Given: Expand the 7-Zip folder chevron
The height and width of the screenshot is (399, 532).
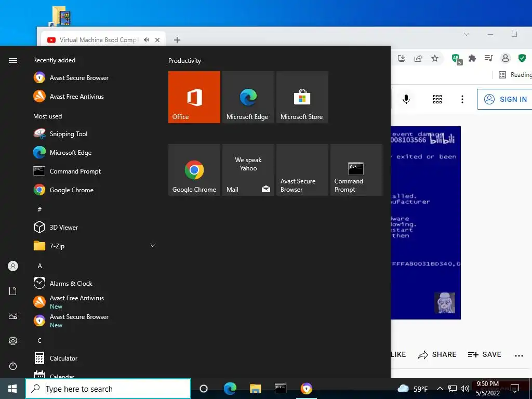Looking at the screenshot, I should coord(153,246).
